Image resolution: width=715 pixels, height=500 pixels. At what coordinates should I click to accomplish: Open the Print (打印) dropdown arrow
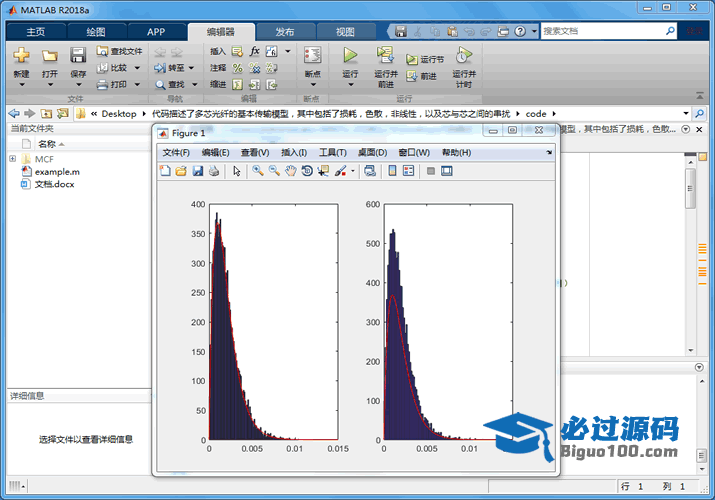click(136, 84)
